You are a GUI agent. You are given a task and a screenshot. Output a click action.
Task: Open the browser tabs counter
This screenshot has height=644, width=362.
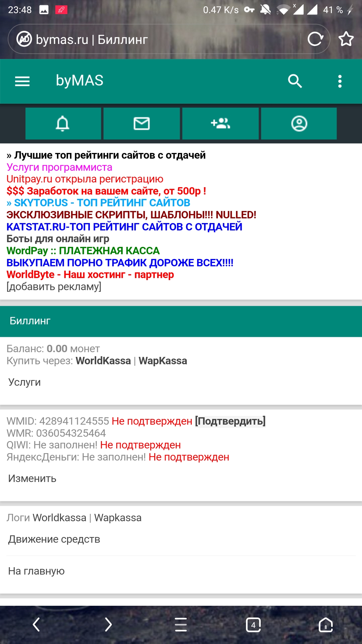(253, 625)
